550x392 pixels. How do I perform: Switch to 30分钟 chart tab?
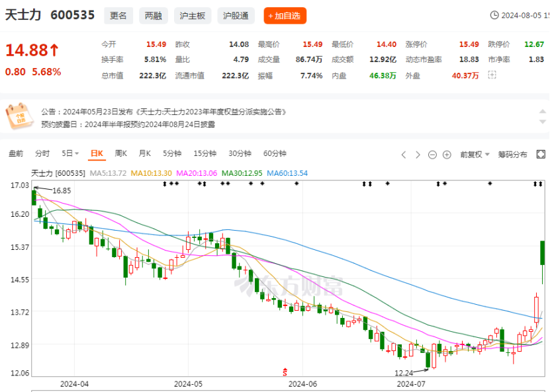tap(240, 153)
